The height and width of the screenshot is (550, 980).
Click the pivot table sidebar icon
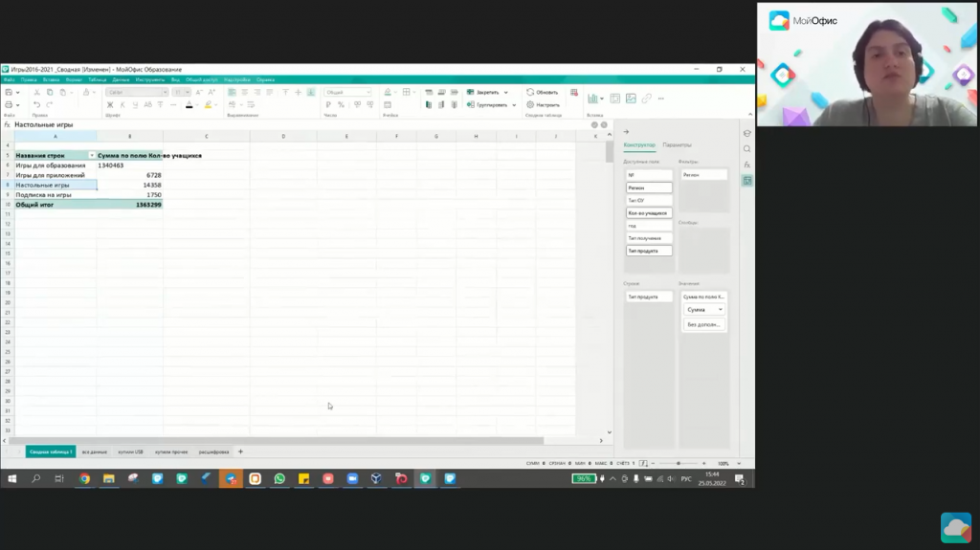(746, 181)
